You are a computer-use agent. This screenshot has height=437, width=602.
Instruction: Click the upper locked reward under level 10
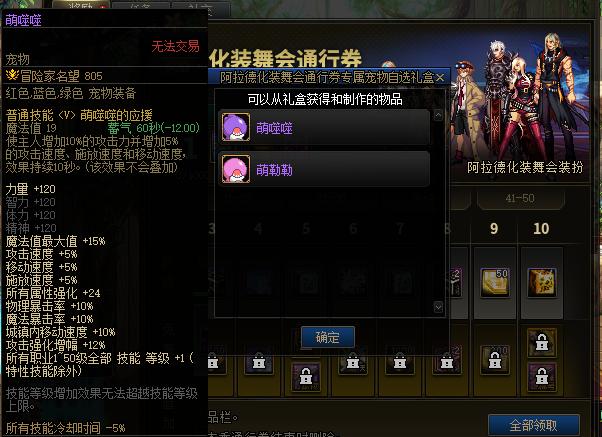[x=542, y=342]
